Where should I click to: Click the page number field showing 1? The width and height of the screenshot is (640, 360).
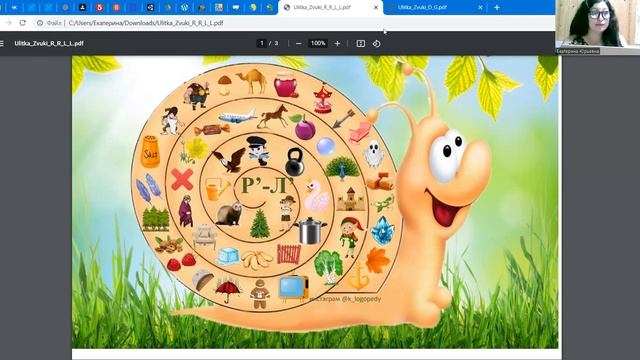pos(262,43)
